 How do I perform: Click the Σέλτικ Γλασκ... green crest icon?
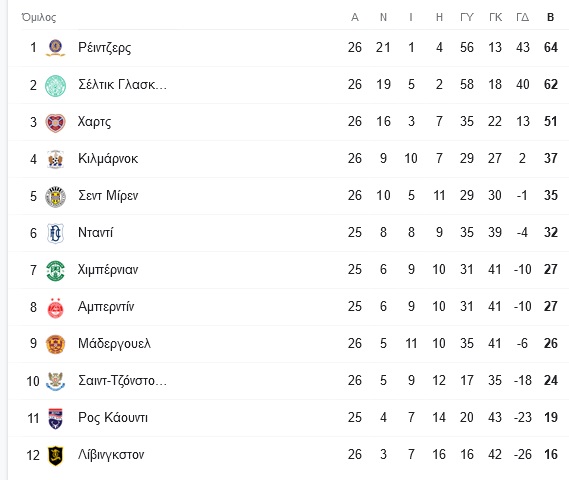point(56,86)
